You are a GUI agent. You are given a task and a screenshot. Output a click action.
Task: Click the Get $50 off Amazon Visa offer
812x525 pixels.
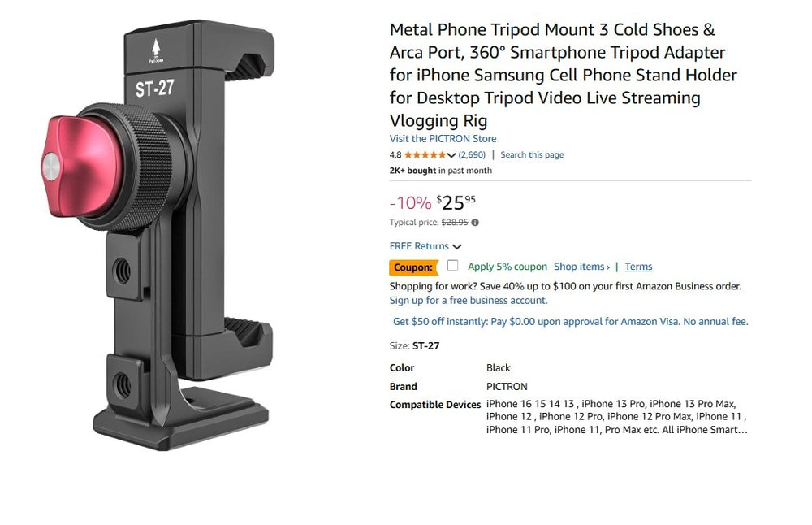tap(570, 322)
